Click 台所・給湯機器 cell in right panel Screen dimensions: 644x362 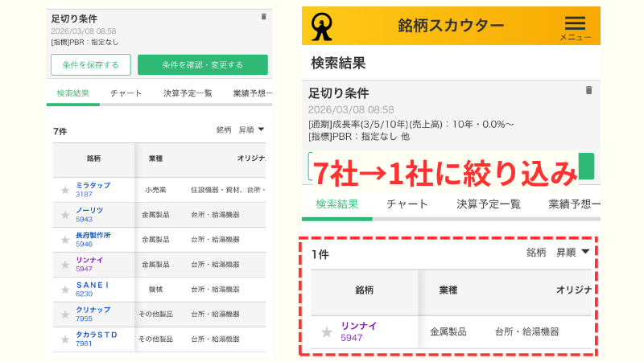point(527,331)
